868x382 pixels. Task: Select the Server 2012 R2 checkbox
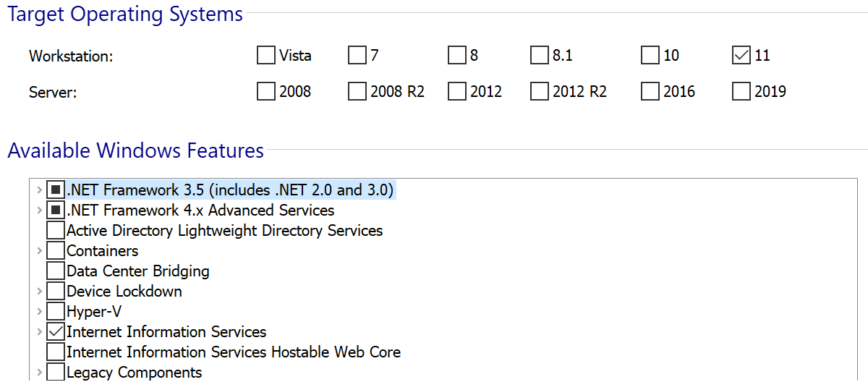click(x=540, y=91)
